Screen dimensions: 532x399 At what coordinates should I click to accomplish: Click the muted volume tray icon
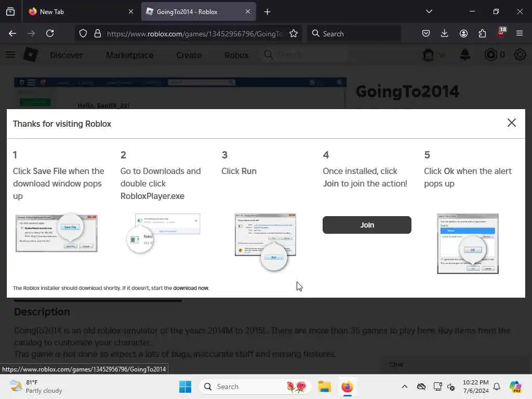(x=451, y=387)
